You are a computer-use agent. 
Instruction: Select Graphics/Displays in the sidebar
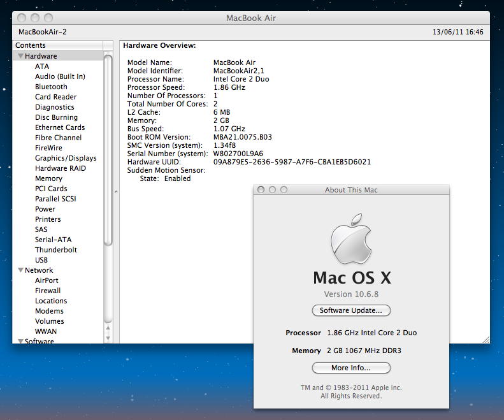click(x=66, y=158)
